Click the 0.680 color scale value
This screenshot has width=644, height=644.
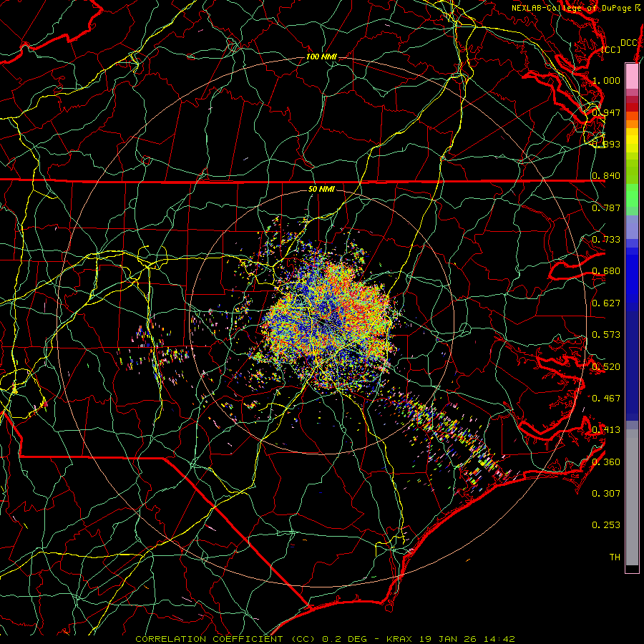[x=606, y=271]
